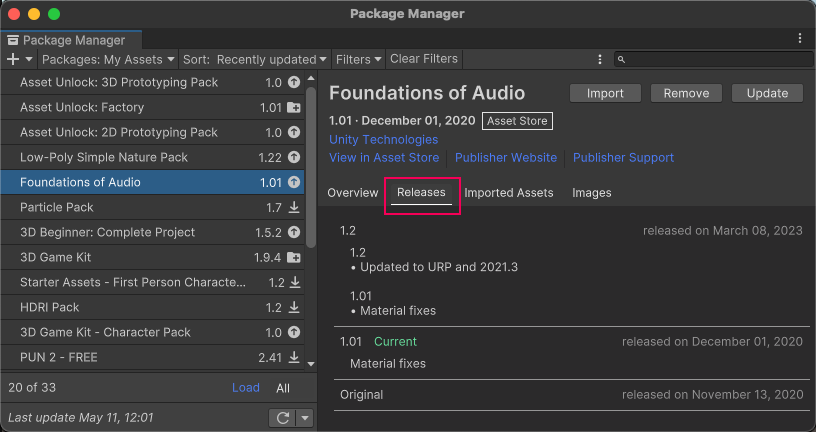This screenshot has height=432, width=816.
Task: Open the Filters dropdown
Action: (x=359, y=59)
